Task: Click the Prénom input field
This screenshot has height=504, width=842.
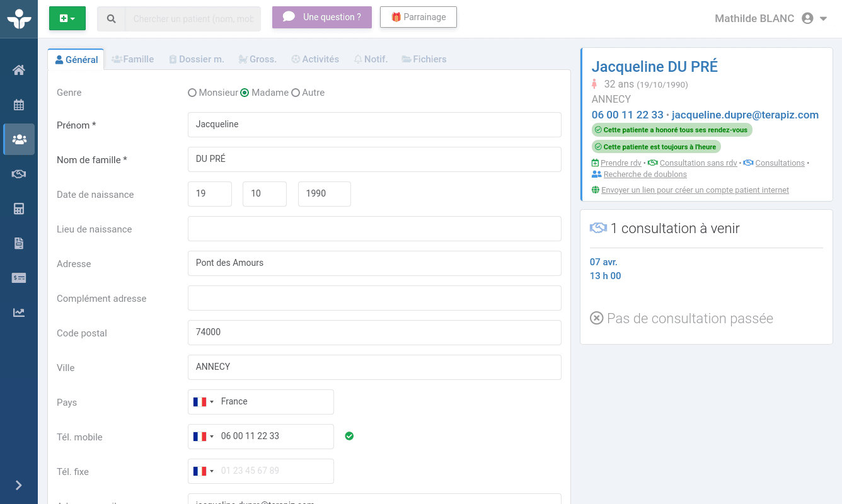Action: (x=374, y=125)
